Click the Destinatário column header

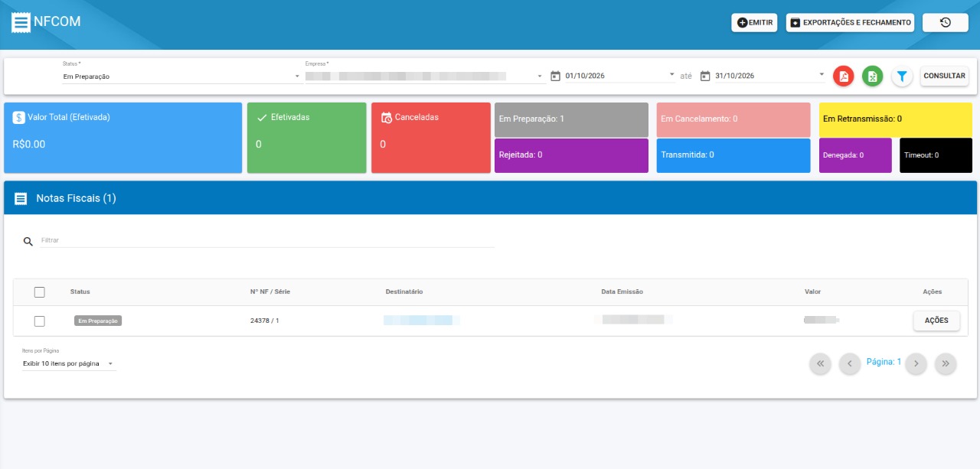click(x=404, y=291)
